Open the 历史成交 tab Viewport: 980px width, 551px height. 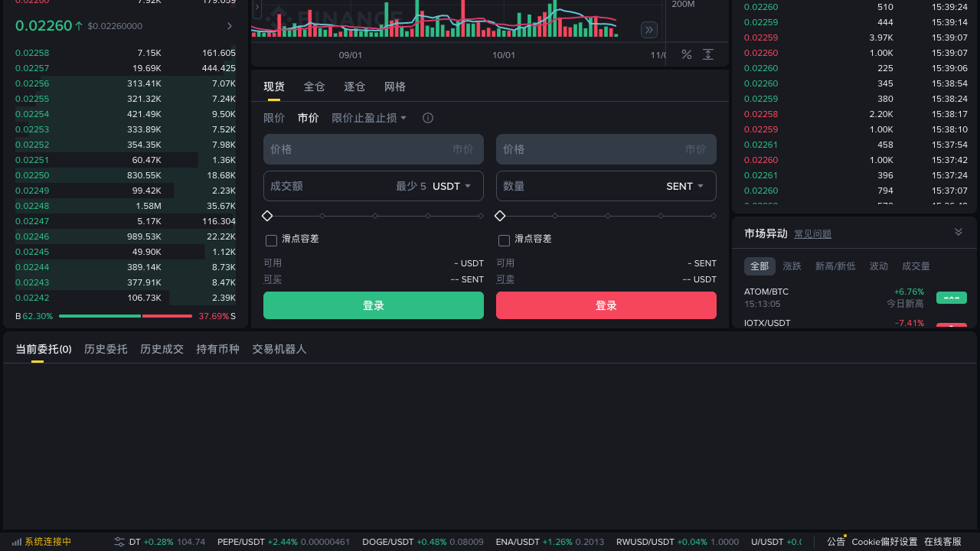click(x=162, y=349)
